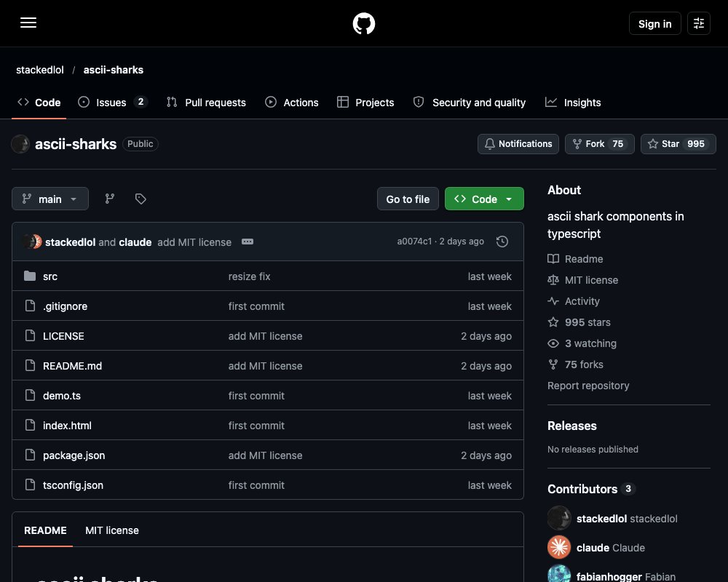The image size is (728, 582).
Task: Open the LICENSE file
Action: tap(63, 335)
